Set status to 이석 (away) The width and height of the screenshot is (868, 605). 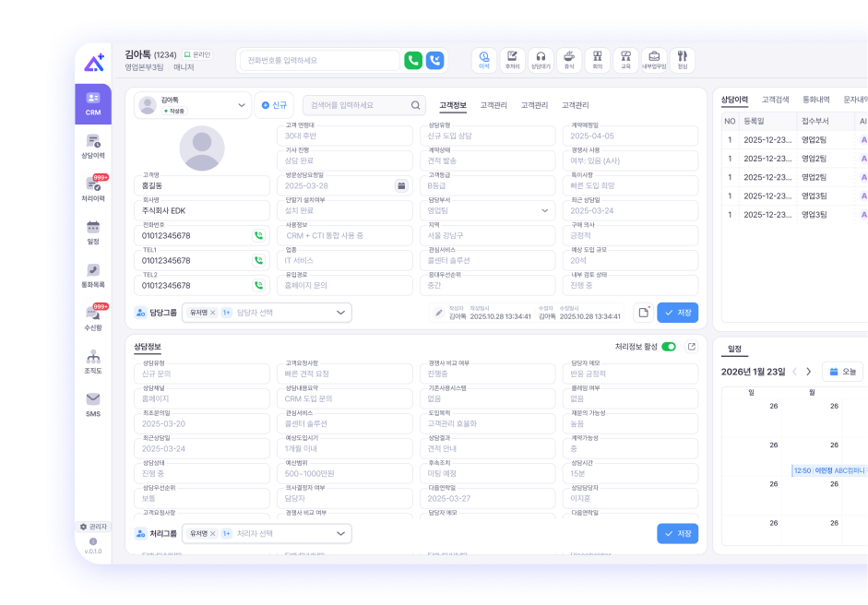tap(484, 60)
